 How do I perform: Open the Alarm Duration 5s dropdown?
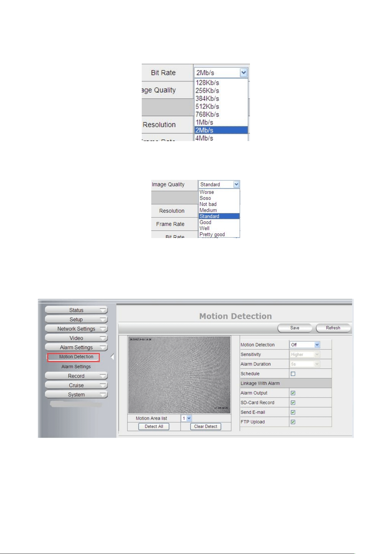point(305,364)
